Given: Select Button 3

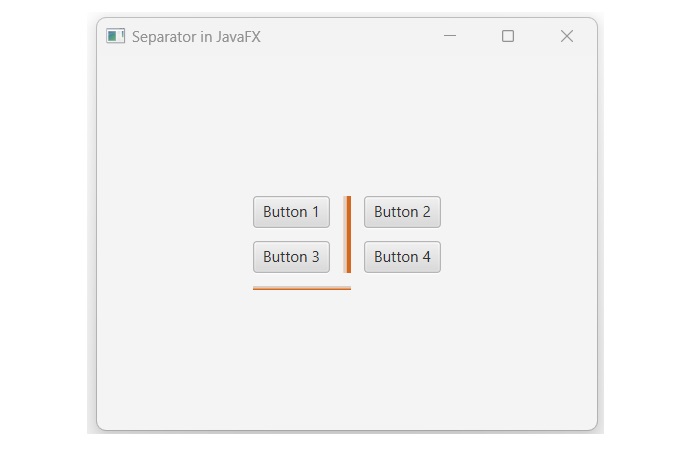Looking at the screenshot, I should (291, 257).
